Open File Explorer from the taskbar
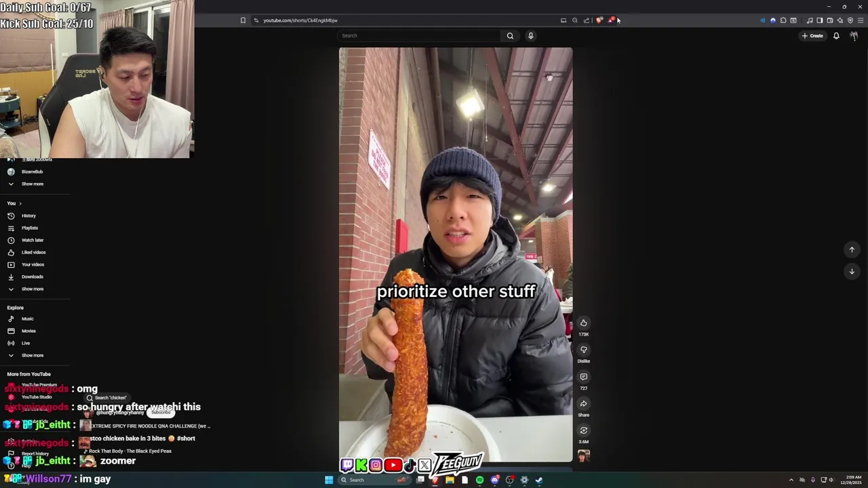Image resolution: width=868 pixels, height=488 pixels. pyautogui.click(x=450, y=480)
